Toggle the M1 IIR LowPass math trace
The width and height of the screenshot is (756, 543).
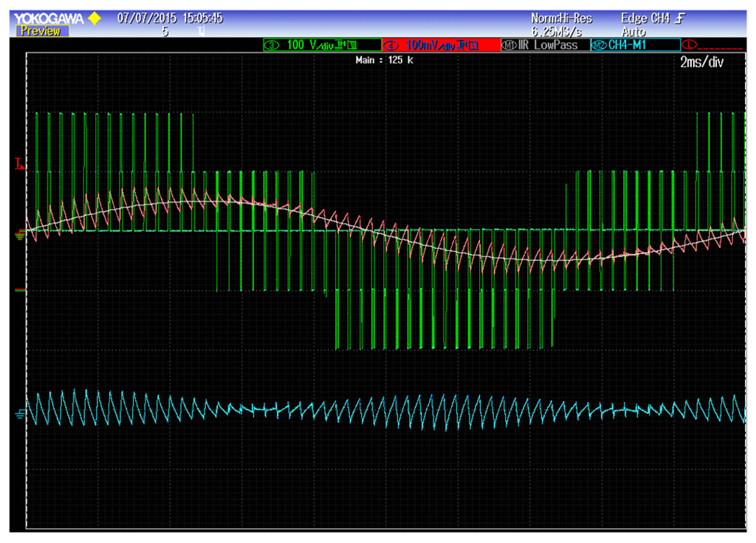pyautogui.click(x=544, y=46)
